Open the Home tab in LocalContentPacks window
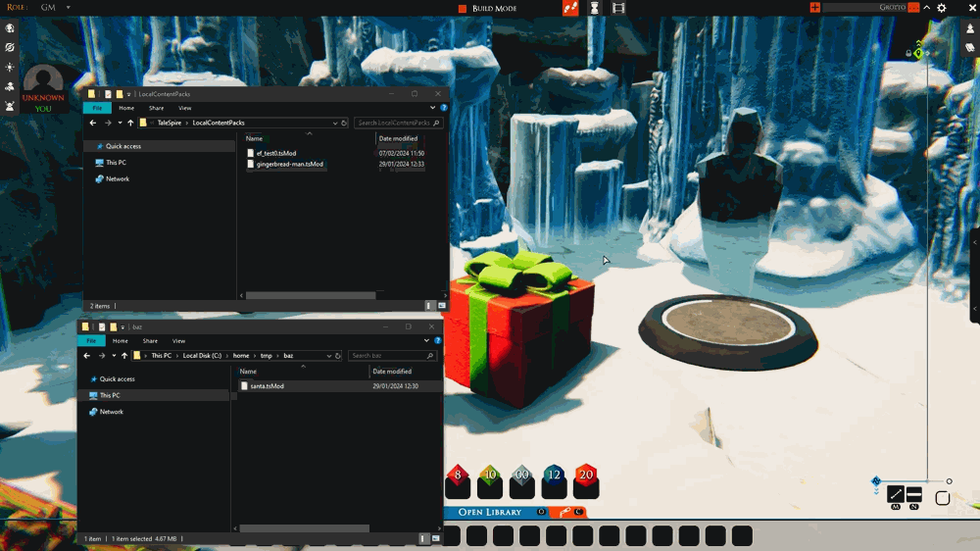980x551 pixels. tap(126, 108)
